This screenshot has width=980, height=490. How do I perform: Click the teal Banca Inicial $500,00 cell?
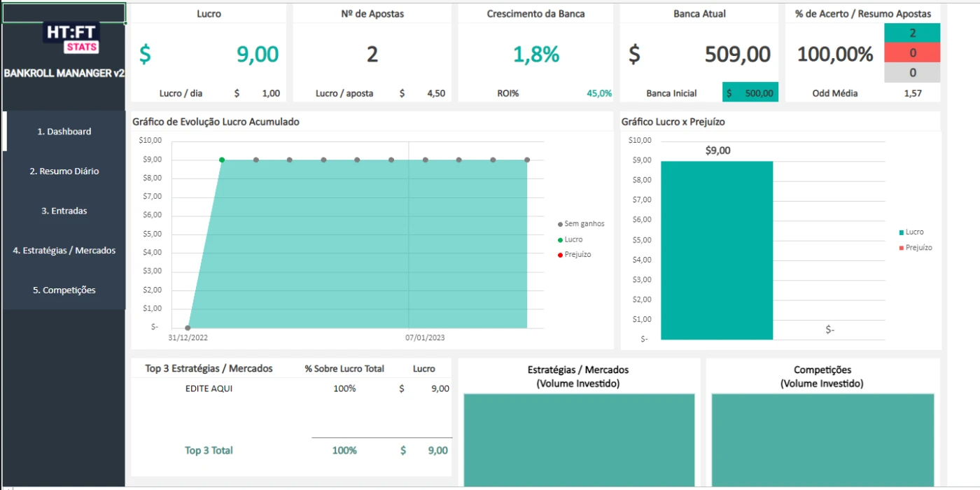750,93
